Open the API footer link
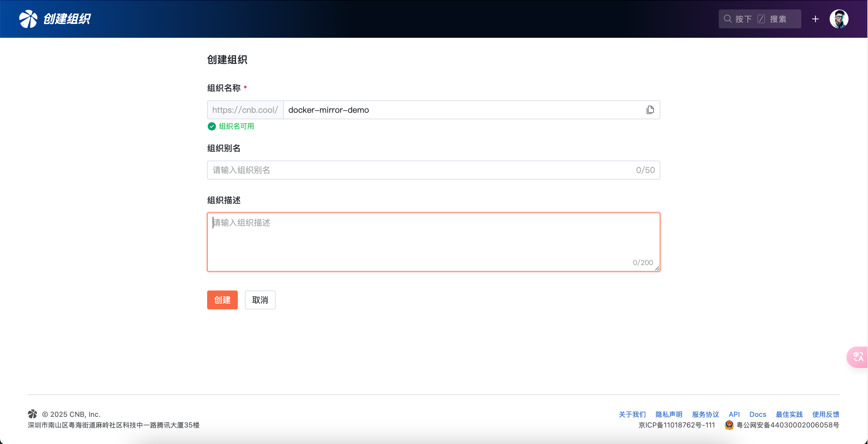868x444 pixels. tap(734, 414)
